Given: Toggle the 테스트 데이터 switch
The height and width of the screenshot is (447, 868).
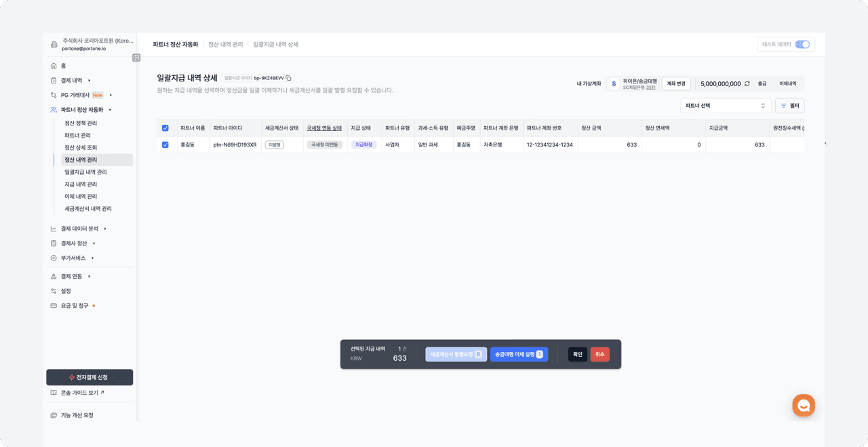Looking at the screenshot, I should (802, 45).
